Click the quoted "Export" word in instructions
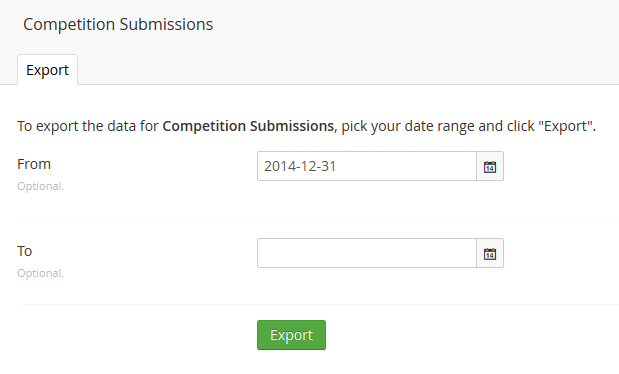The image size is (619, 374). pyautogui.click(x=565, y=126)
